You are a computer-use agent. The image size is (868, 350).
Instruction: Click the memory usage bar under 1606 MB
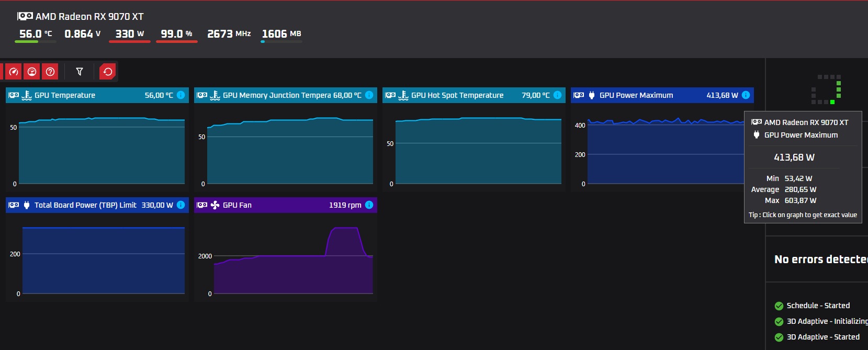coord(281,42)
